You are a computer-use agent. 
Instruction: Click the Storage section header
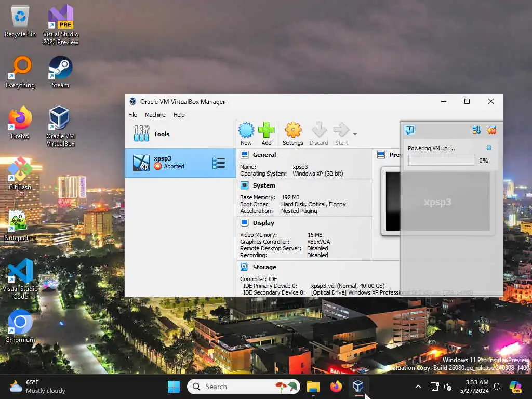point(264,267)
